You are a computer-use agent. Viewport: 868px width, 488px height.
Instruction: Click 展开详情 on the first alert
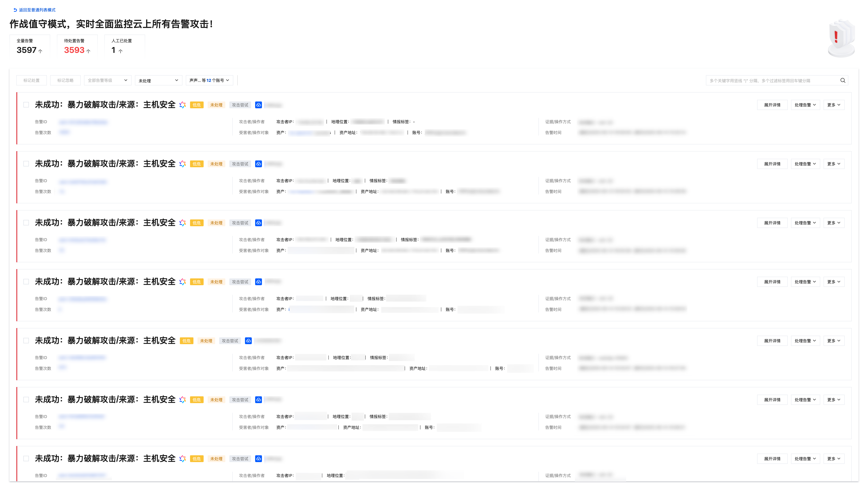point(772,105)
